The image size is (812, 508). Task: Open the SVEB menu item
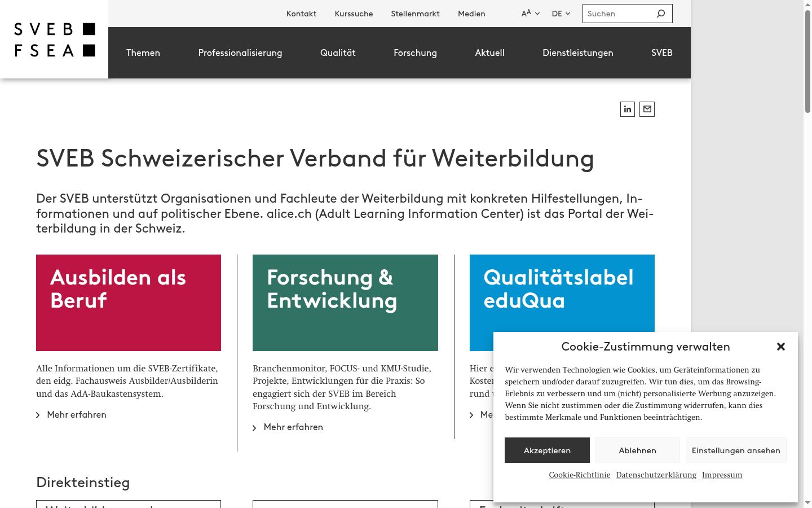pyautogui.click(x=662, y=52)
